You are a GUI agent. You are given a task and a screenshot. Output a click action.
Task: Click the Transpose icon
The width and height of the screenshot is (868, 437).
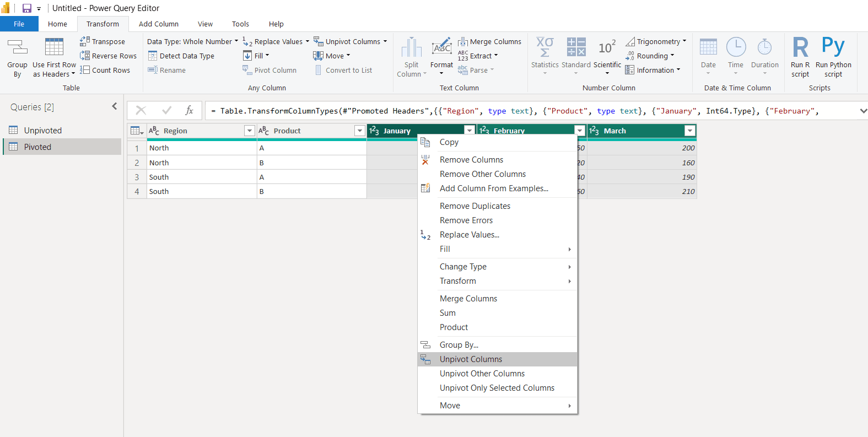pos(85,41)
